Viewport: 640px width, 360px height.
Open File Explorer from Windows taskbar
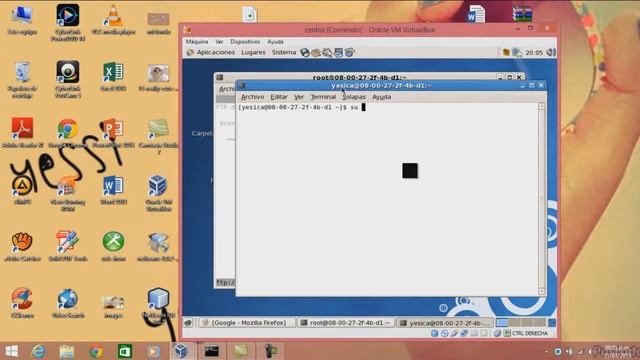pos(67,351)
